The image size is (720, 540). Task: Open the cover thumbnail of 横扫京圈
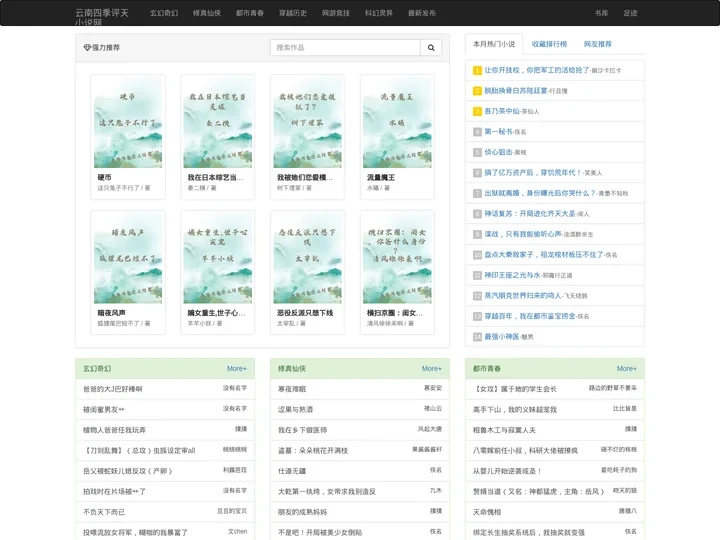coord(397,258)
